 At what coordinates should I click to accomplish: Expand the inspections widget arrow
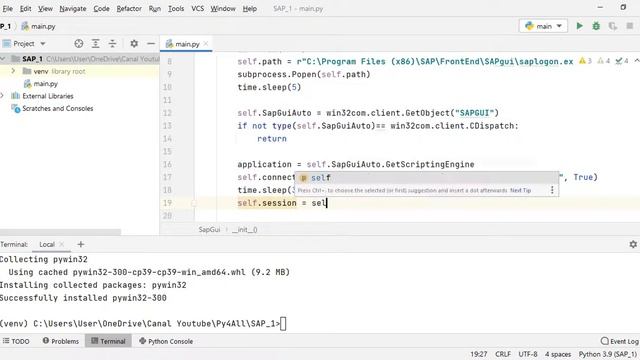[x=636, y=61]
